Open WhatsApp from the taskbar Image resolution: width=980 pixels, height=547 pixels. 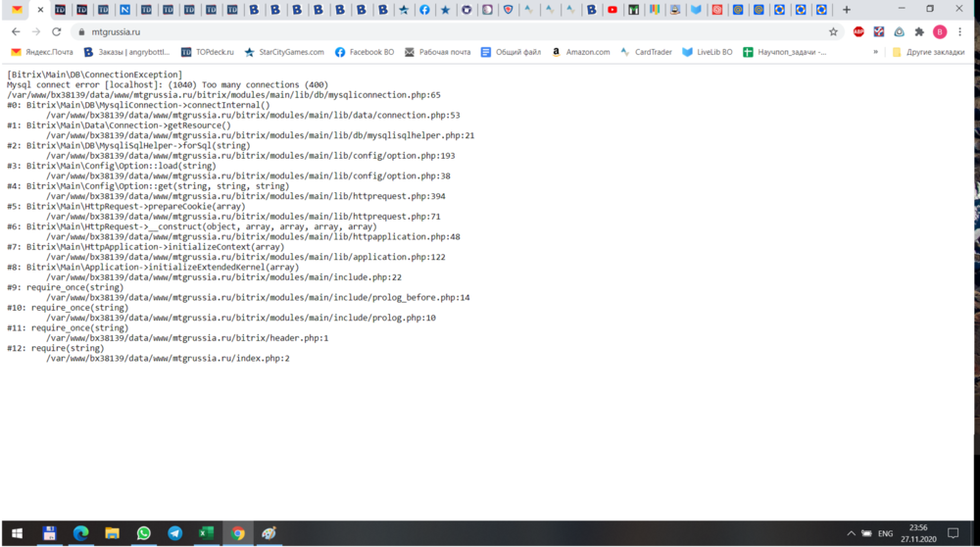pos(144,533)
